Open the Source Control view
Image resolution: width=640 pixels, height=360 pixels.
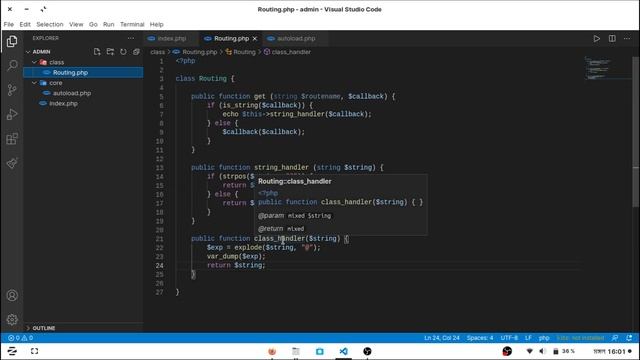click(12, 90)
